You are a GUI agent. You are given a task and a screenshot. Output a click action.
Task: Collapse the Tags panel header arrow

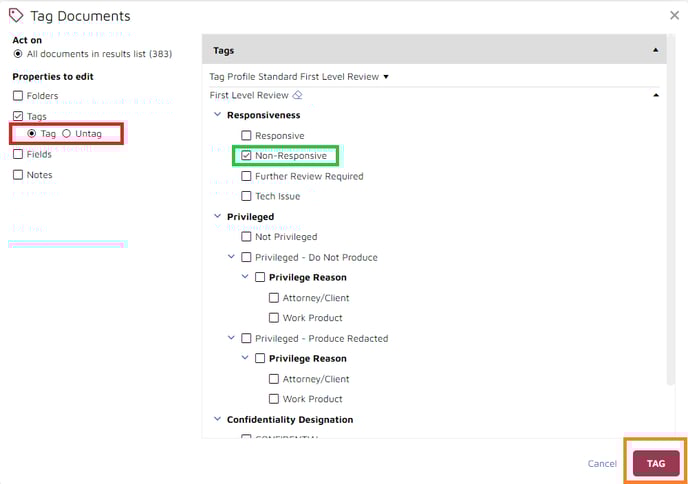coord(655,50)
